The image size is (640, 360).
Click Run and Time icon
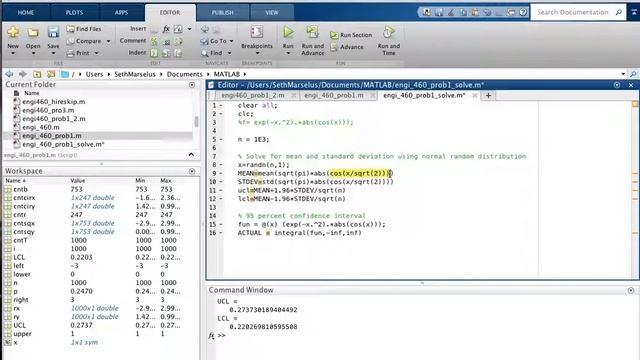point(389,32)
